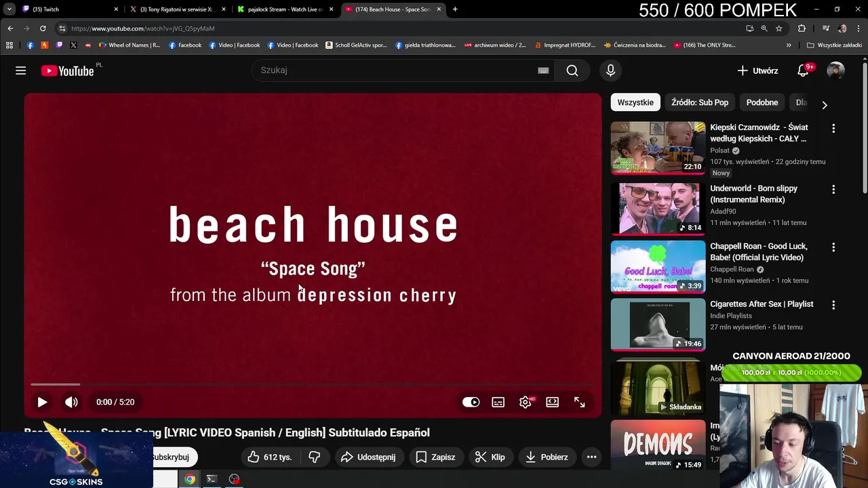868x488 pixels.
Task: Open the giełda triathlonowa bookmark
Action: (x=425, y=45)
